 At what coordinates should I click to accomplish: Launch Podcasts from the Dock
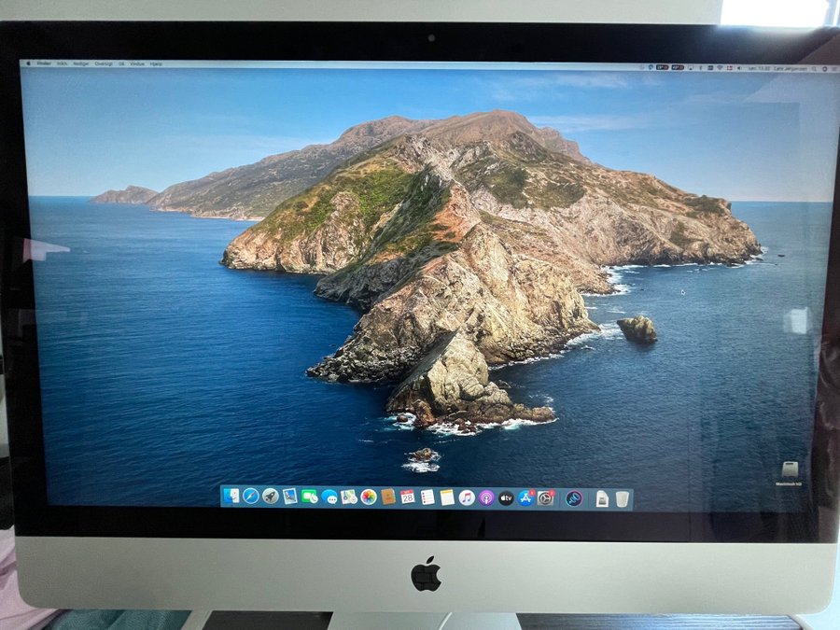[x=486, y=498]
